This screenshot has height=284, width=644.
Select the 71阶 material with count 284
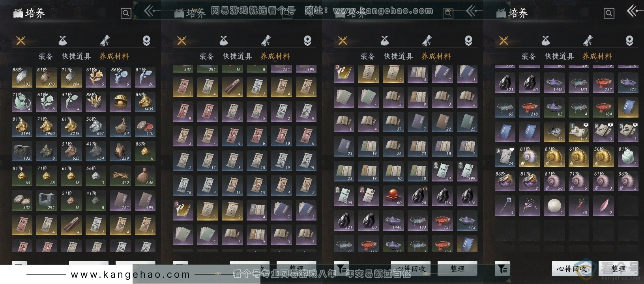coord(71,77)
